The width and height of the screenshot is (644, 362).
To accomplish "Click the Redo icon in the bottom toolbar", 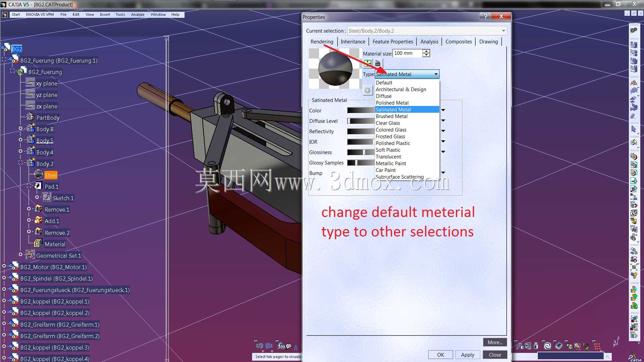I will point(269,346).
